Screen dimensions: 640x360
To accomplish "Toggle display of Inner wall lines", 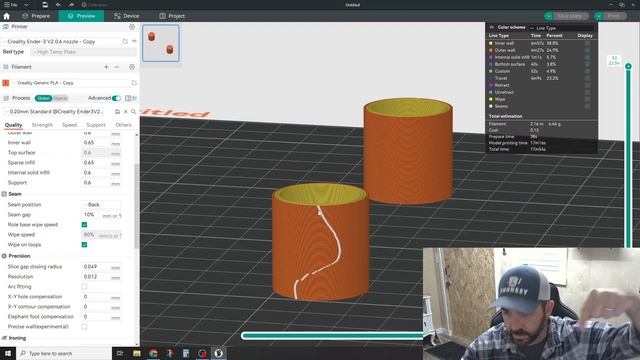I will [587, 43].
